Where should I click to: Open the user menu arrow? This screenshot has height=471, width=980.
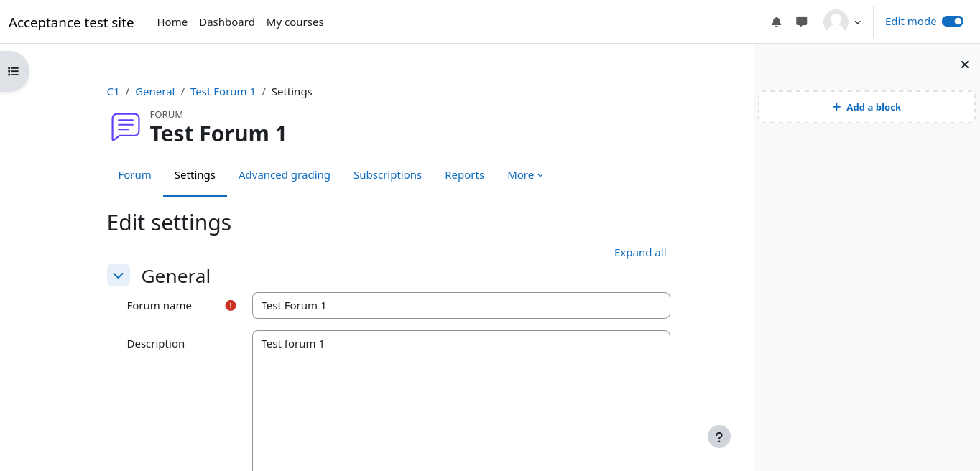point(858,22)
